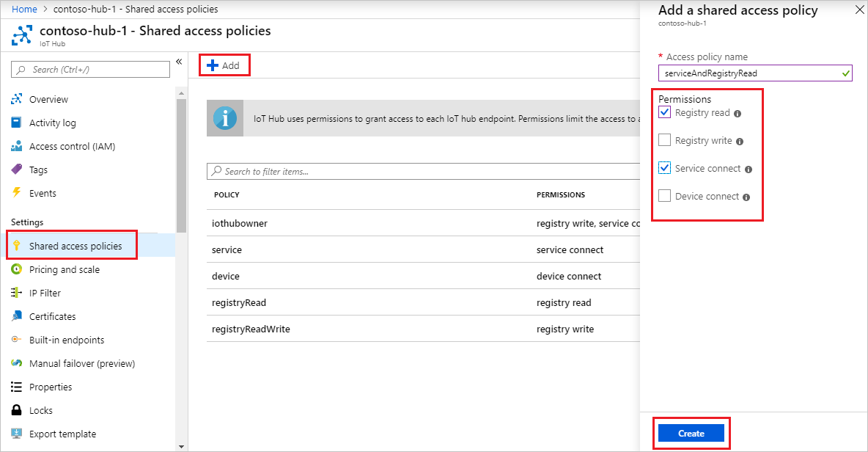Click the blue Create button

click(691, 433)
